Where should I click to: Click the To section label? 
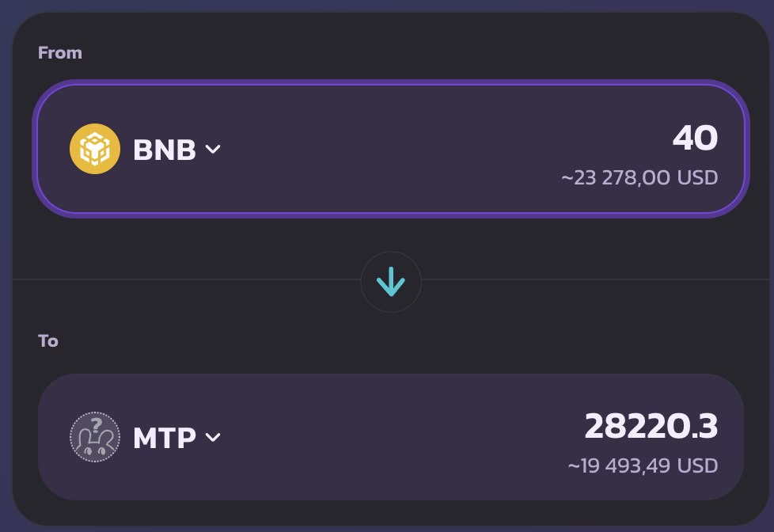(48, 341)
